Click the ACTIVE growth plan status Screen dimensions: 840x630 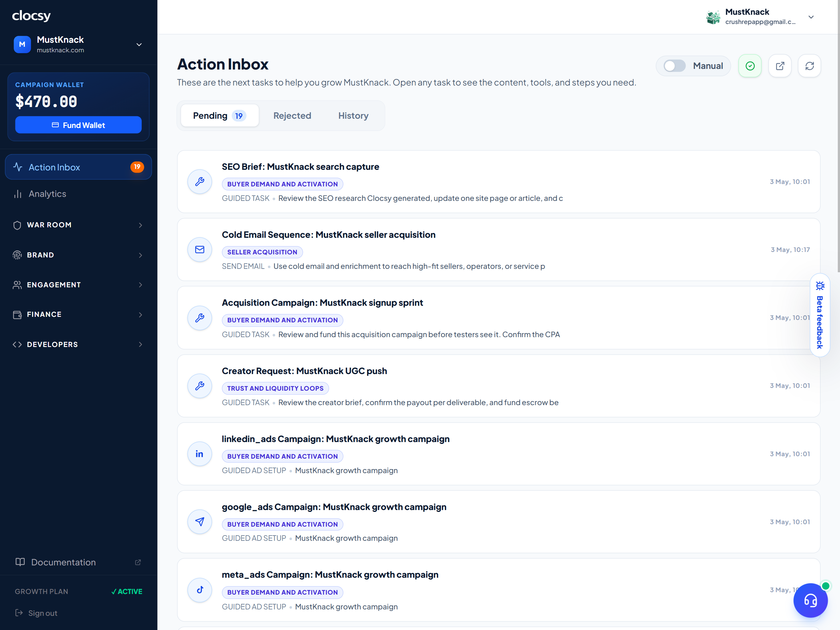(x=127, y=591)
